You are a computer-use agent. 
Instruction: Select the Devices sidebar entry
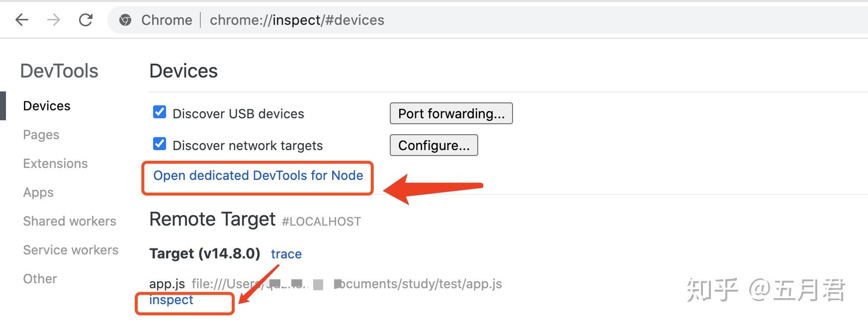[46, 105]
